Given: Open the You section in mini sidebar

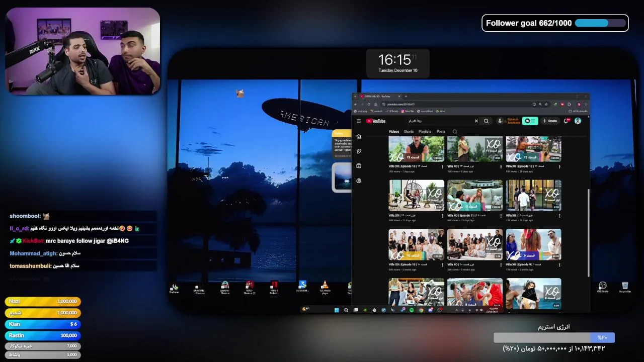Looking at the screenshot, I should click(359, 180).
